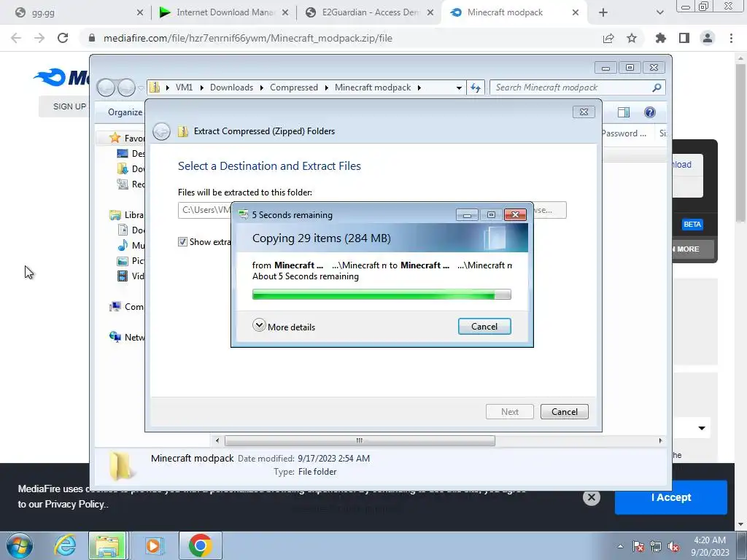Click Action Center flag tray icon
Image resolution: width=747 pixels, height=560 pixels.
point(638,547)
